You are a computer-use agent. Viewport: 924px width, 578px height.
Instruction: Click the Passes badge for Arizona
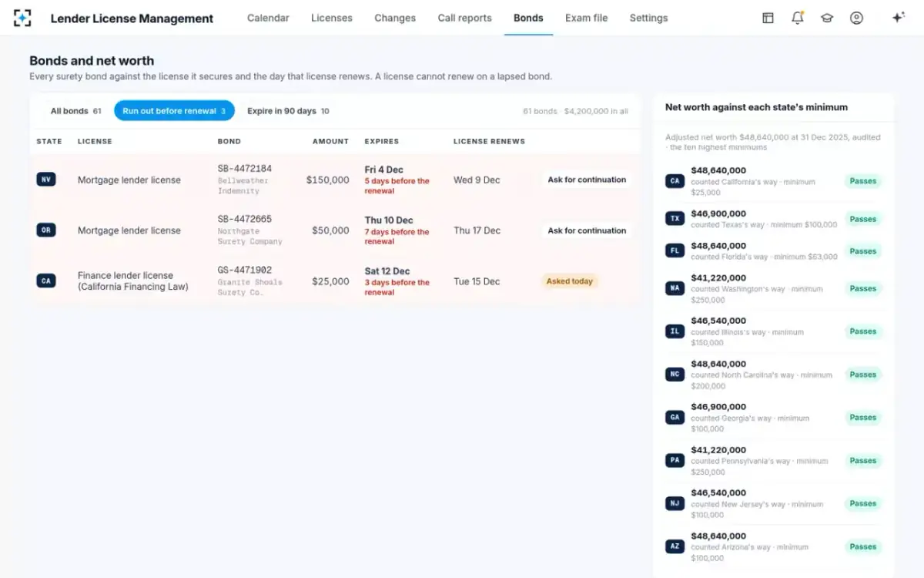863,546
